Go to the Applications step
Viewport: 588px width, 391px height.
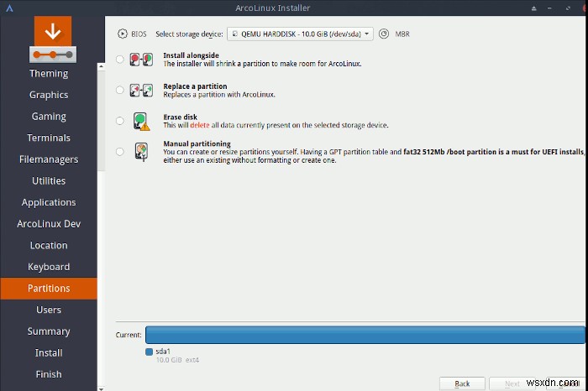pyautogui.click(x=49, y=202)
